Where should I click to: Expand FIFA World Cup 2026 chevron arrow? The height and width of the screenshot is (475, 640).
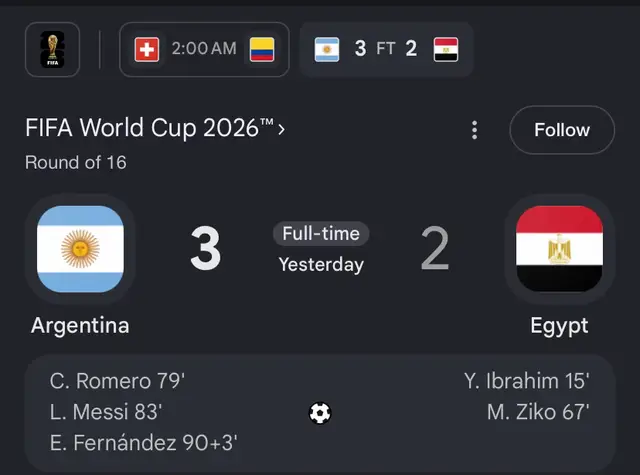(281, 130)
